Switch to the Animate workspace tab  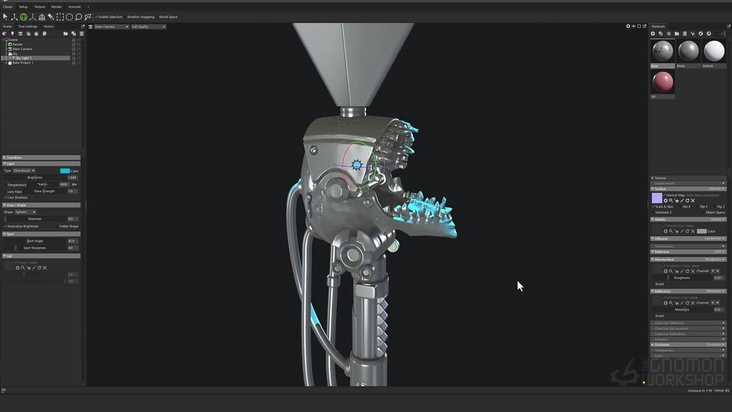point(74,7)
